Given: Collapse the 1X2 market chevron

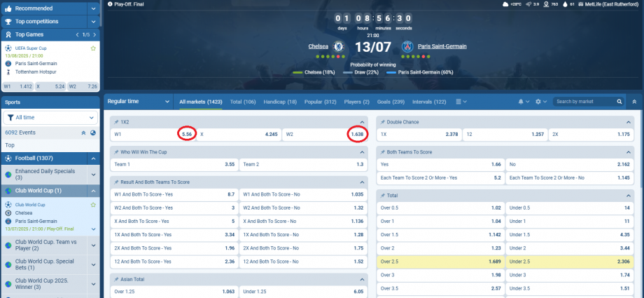Looking at the screenshot, I should (362, 122).
